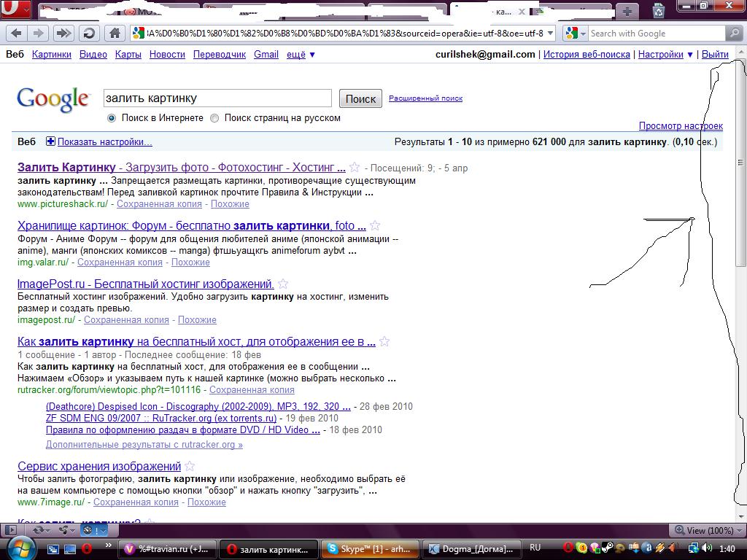Image resolution: width=747 pixels, height=560 pixels.
Task: Expand the hidden quick launch items chevron
Action: [109, 545]
